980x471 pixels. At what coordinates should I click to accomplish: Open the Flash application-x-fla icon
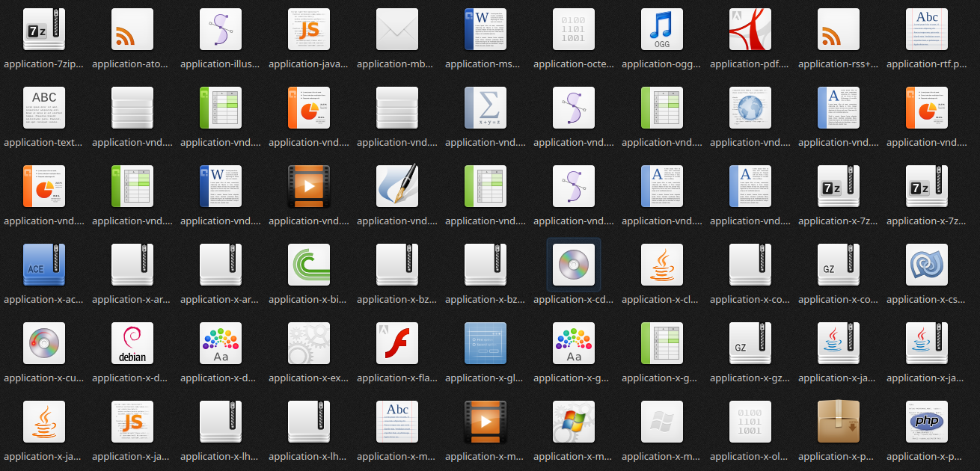tap(397, 343)
